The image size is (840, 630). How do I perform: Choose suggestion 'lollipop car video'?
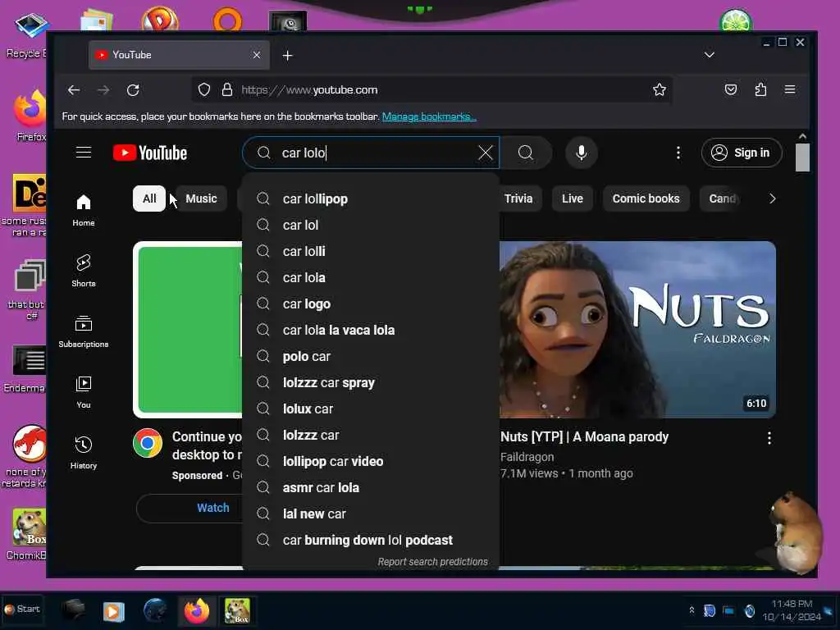371,461
